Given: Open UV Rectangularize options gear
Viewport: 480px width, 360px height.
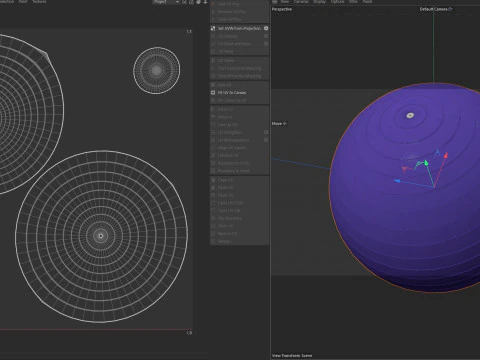Looking at the screenshot, I should click(x=266, y=140).
